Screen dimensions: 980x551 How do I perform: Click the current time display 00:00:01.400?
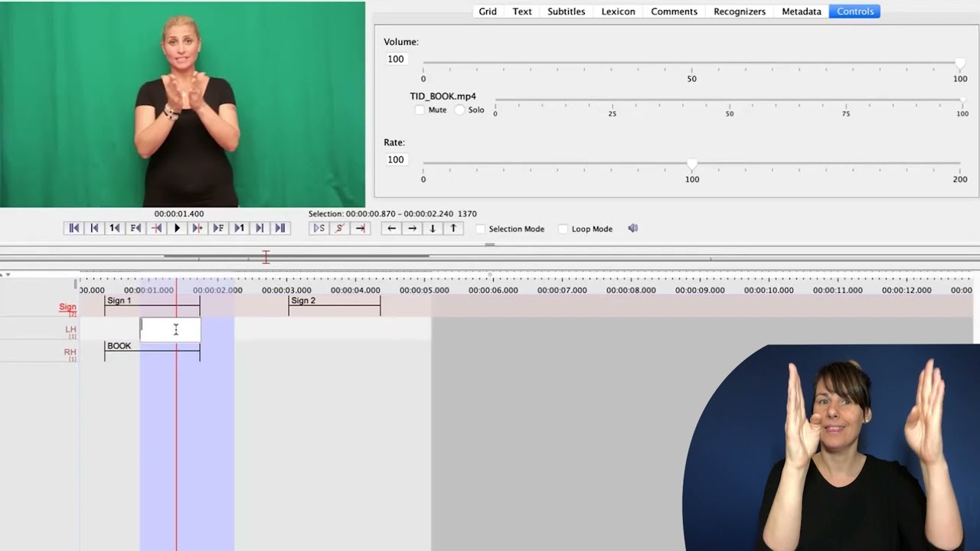pos(179,214)
